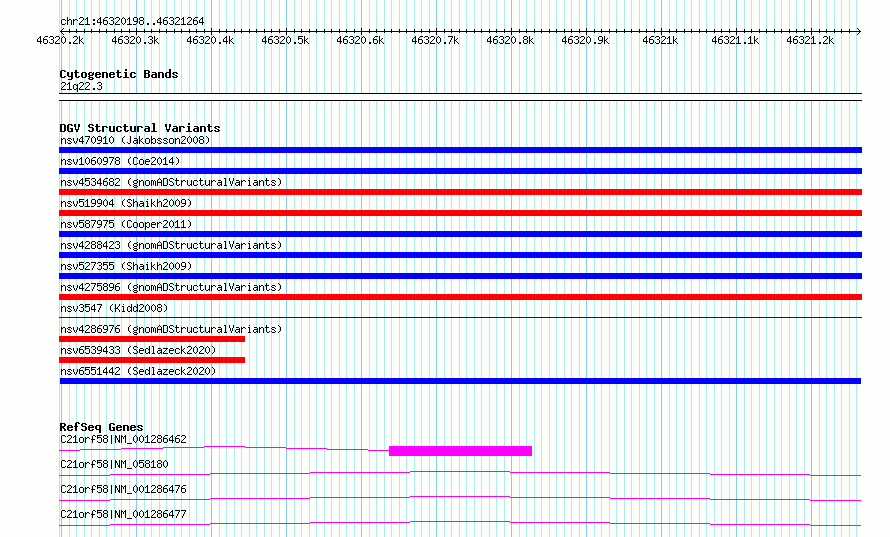Click the 46320.9k ruler label

coord(585,40)
